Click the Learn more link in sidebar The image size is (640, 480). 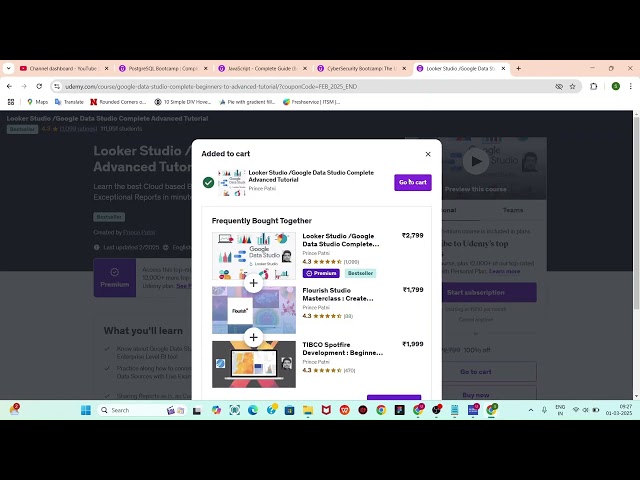504,271
